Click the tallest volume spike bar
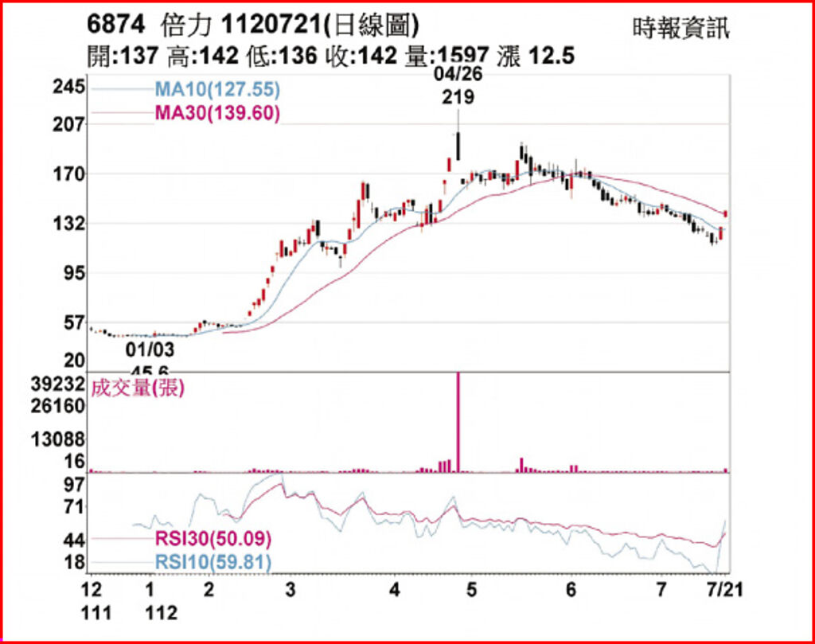Image resolution: width=815 pixels, height=644 pixels. (458, 422)
